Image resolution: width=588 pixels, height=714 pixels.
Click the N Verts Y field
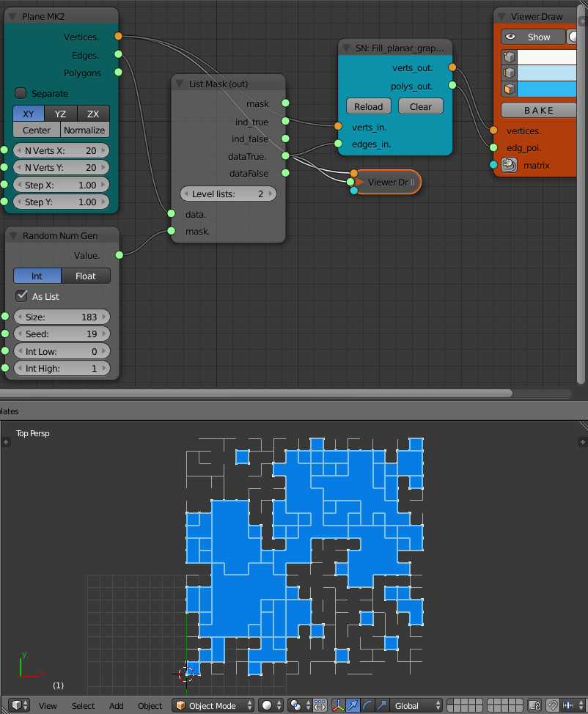[x=62, y=168]
